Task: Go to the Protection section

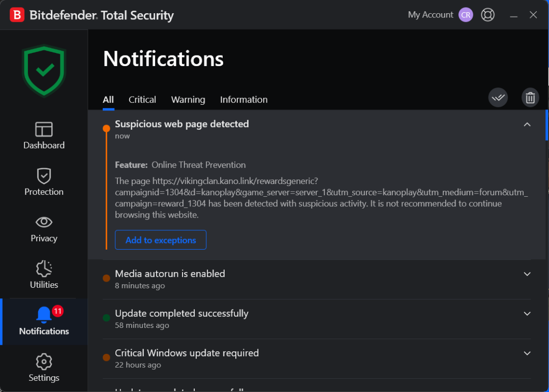Action: click(44, 182)
